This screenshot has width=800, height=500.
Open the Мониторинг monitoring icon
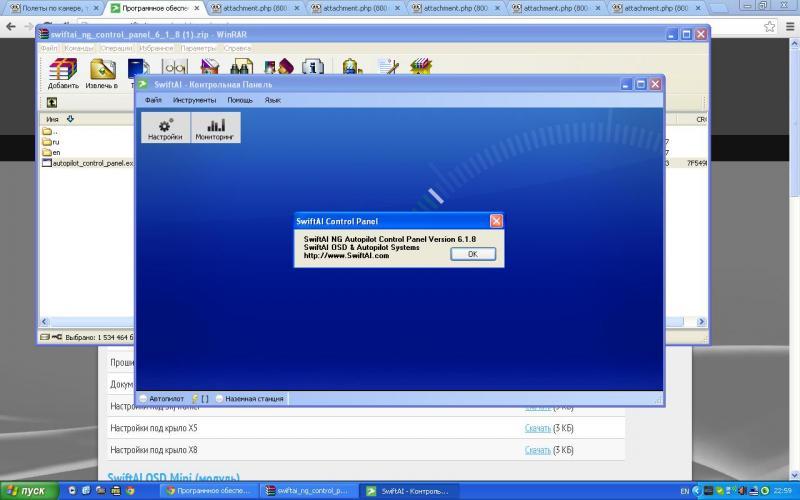pos(215,128)
